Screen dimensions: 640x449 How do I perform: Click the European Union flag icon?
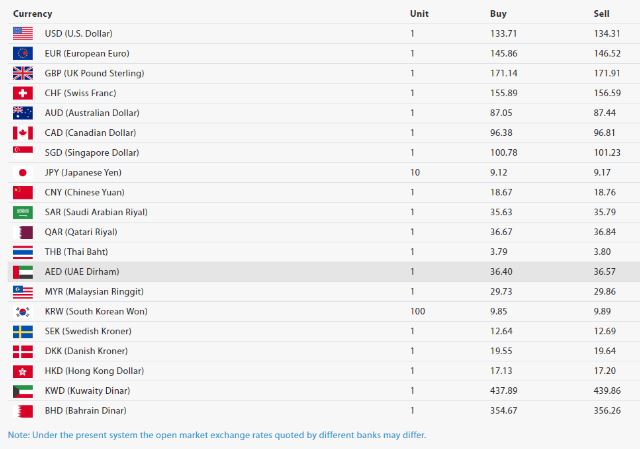[x=23, y=53]
